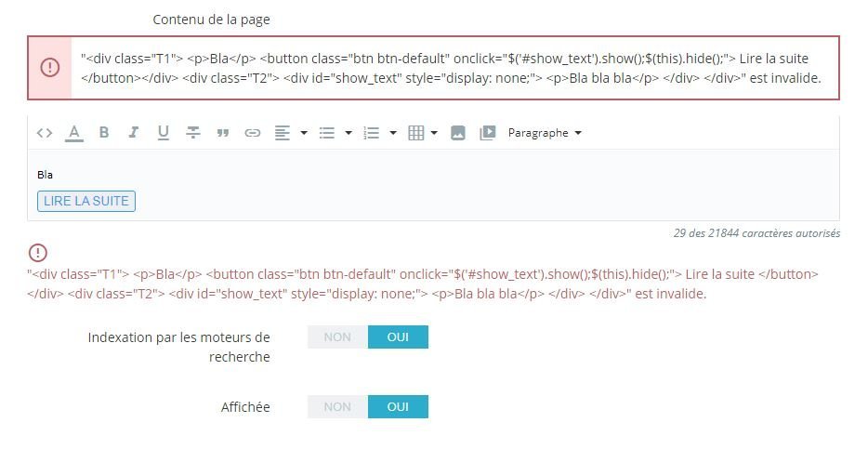Click the red error text below the editor
868x449 pixels.
tap(423, 284)
